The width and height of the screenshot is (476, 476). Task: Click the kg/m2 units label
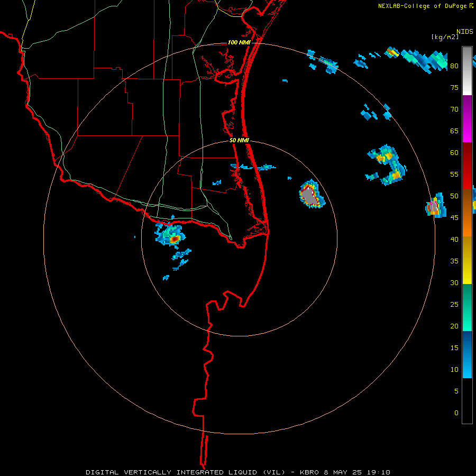(x=445, y=37)
